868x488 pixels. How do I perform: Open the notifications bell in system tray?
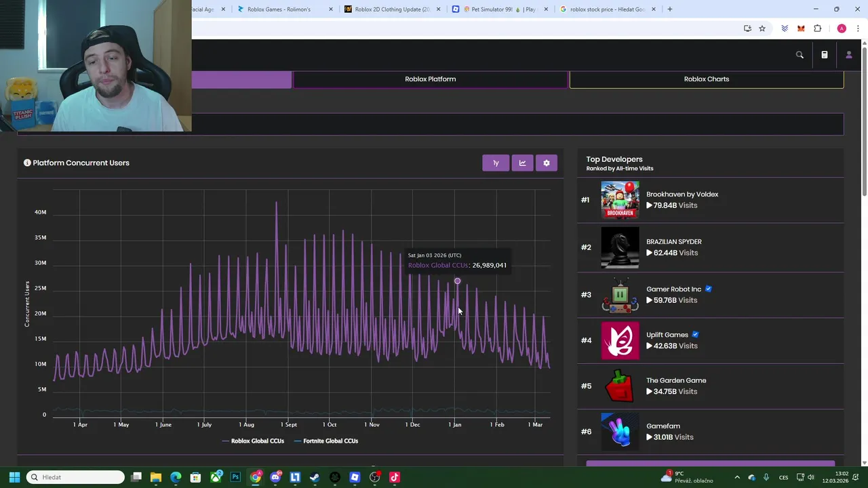click(x=857, y=477)
